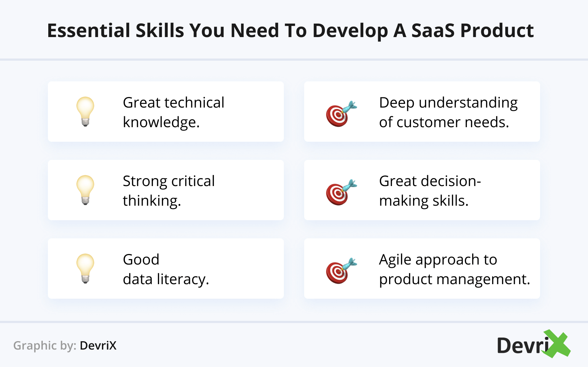588x367 pixels.
Task: Select the 'Great decision-making skills.' text
Action: [430, 191]
